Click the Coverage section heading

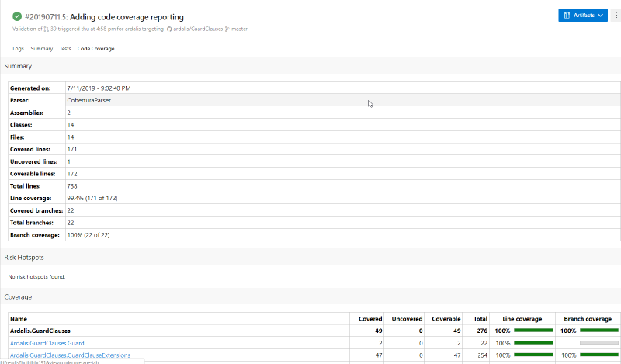[x=18, y=297]
